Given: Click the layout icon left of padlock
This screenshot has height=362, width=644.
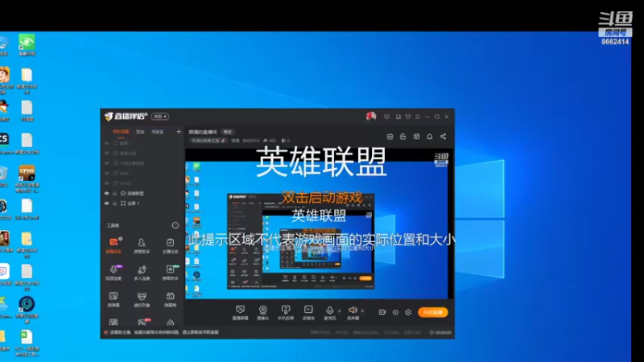Looking at the screenshot, I should pyautogui.click(x=390, y=136).
